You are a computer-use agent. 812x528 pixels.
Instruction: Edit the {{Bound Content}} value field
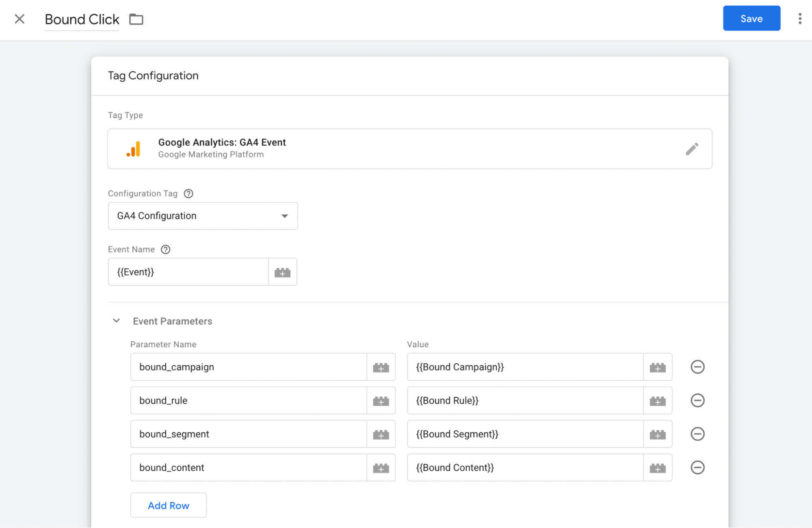click(525, 468)
